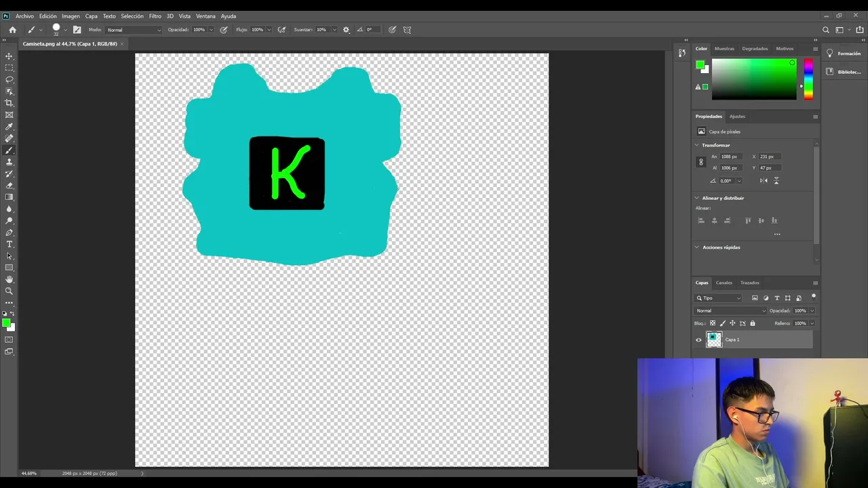Open the brush settings panel icon
This screenshot has height=488, width=868.
[x=77, y=30]
